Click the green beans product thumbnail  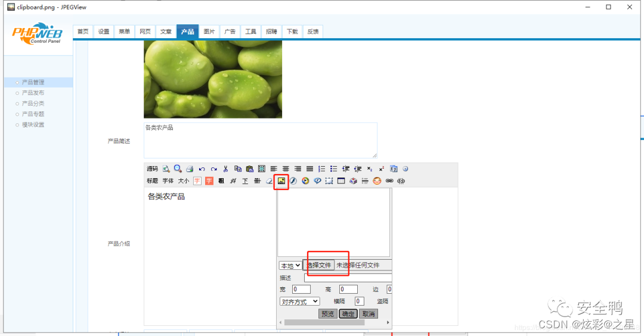(213, 79)
